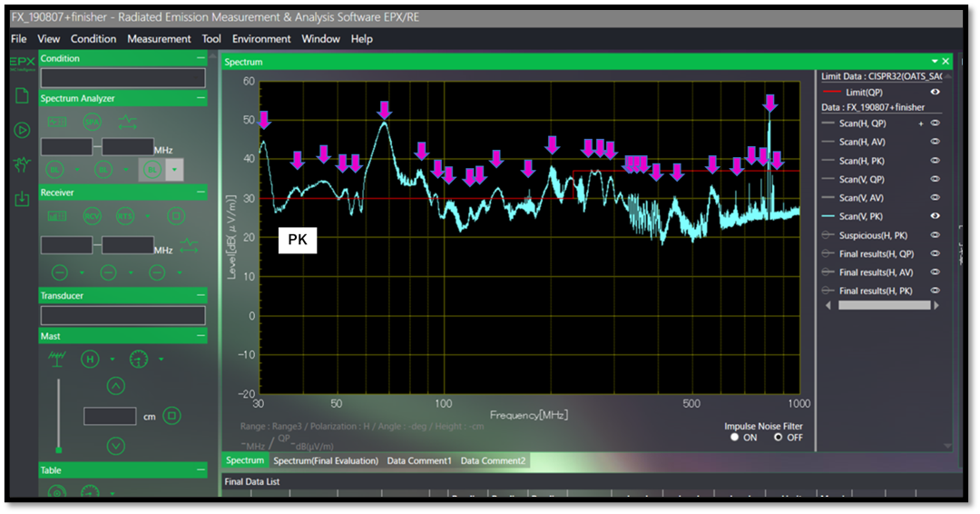The height and width of the screenshot is (514, 980).
Task: Start measurement with the circular play icon
Action: click(x=22, y=130)
